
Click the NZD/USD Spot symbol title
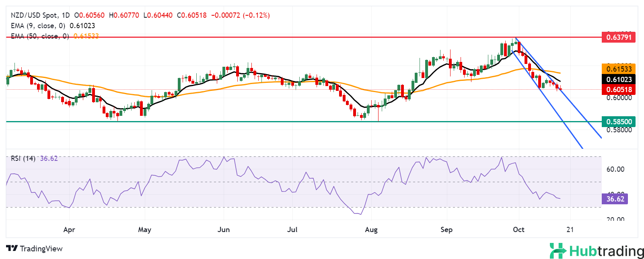click(x=34, y=15)
